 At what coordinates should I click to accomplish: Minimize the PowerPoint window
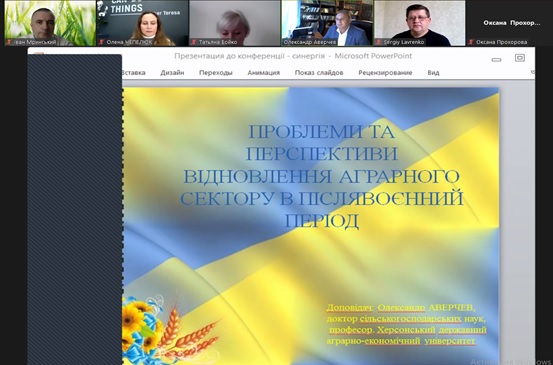pyautogui.click(x=496, y=60)
